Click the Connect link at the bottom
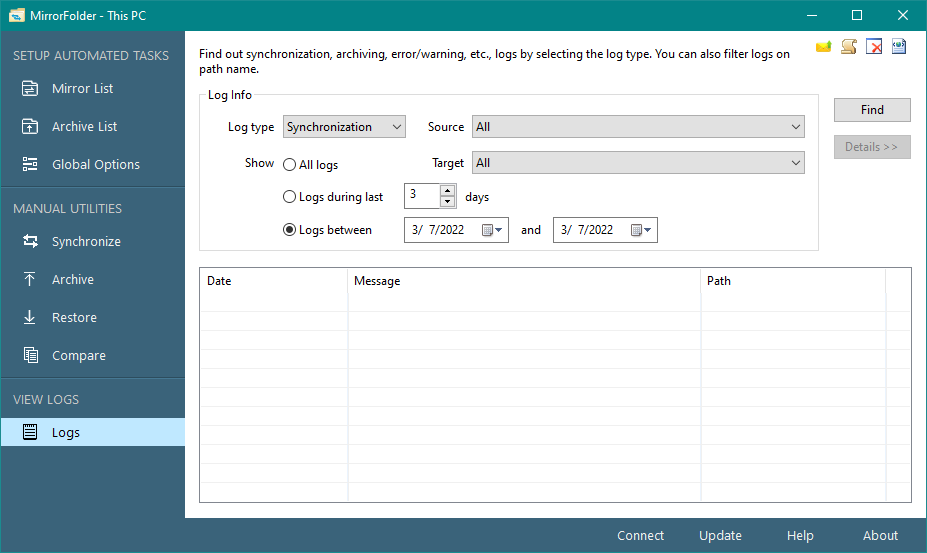This screenshot has width=927, height=553. coord(640,535)
